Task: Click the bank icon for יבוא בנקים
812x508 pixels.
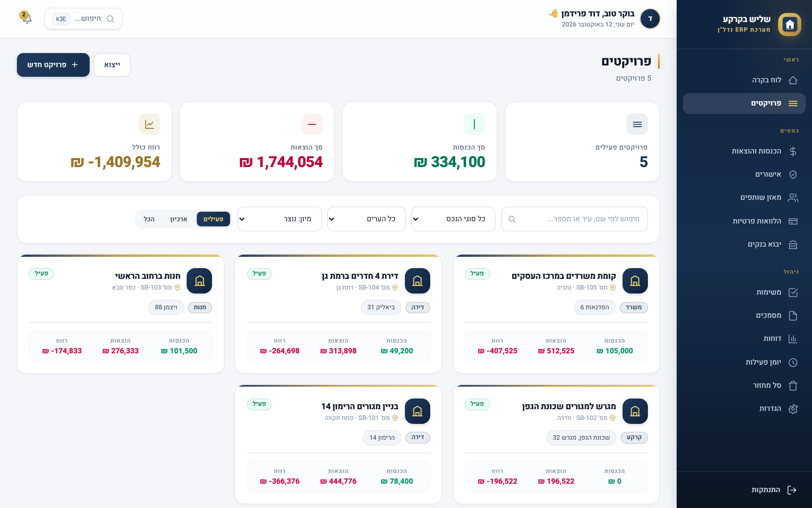Action: [793, 245]
